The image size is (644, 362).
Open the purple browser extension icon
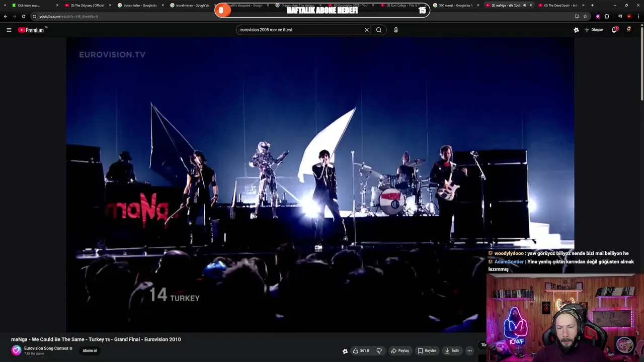598,16
